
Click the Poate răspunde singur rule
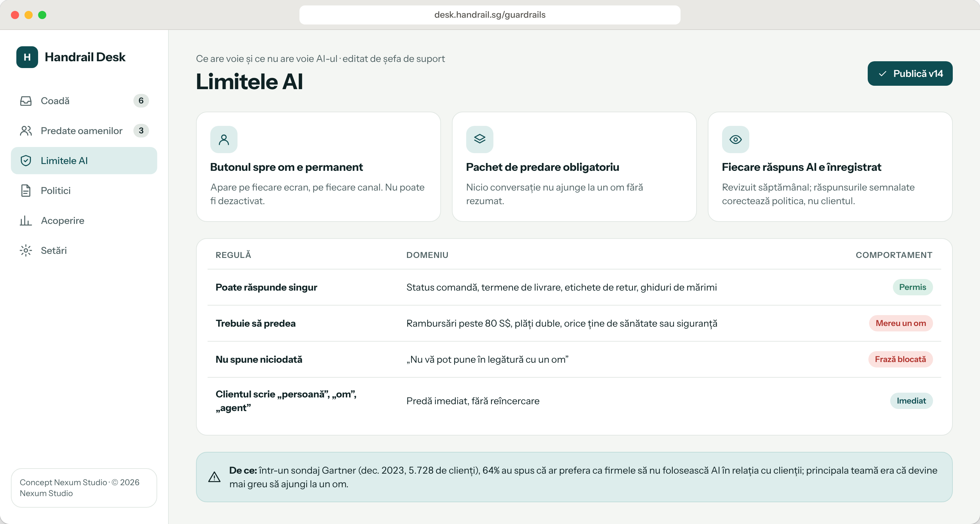tap(266, 287)
